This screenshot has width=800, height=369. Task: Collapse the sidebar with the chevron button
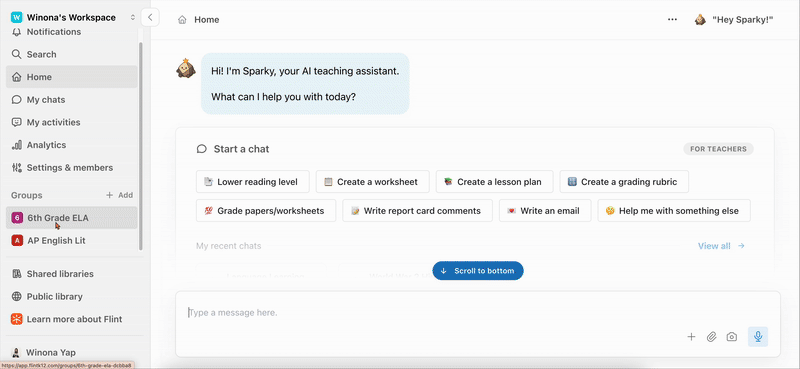[150, 17]
